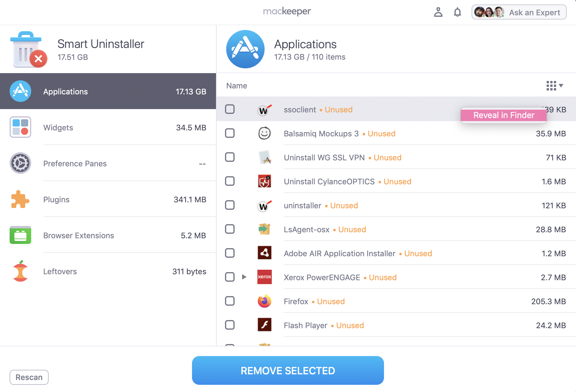Click the 17.13 GB / 110 items summary

click(x=310, y=57)
